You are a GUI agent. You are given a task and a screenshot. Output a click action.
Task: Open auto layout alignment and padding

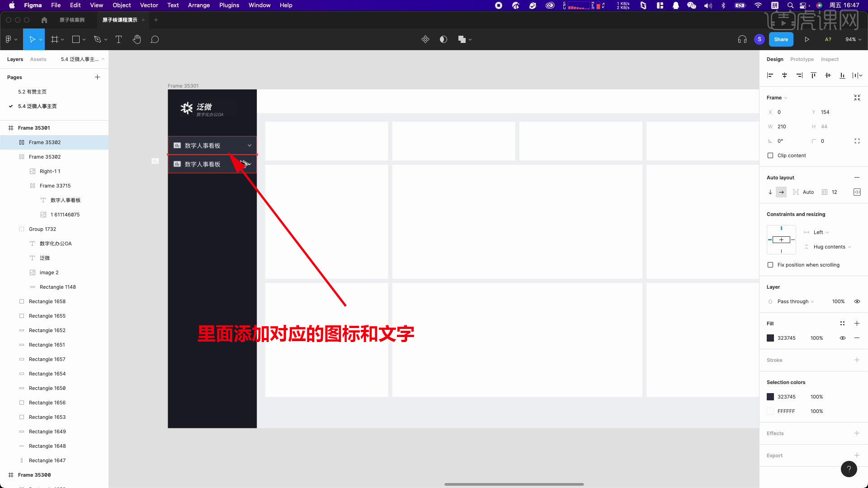[x=857, y=192]
